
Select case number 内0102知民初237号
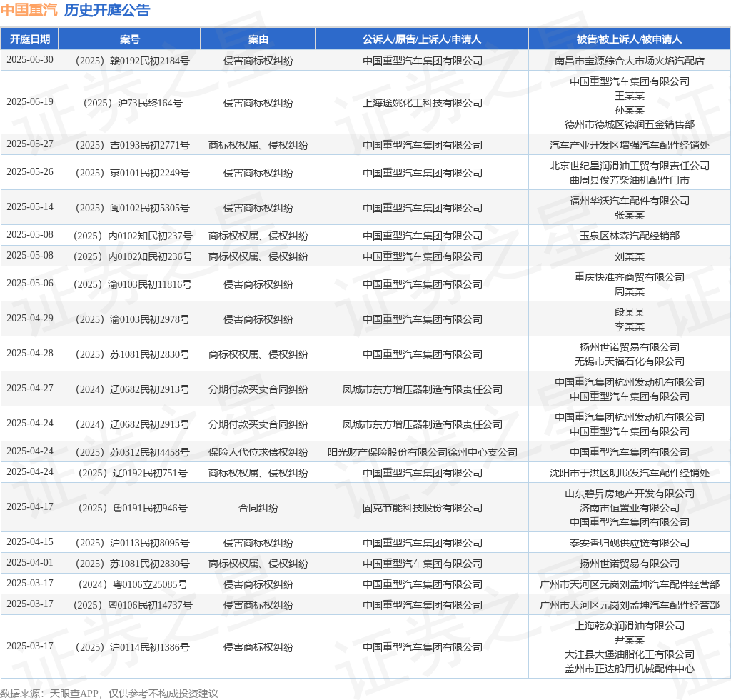click(x=132, y=236)
